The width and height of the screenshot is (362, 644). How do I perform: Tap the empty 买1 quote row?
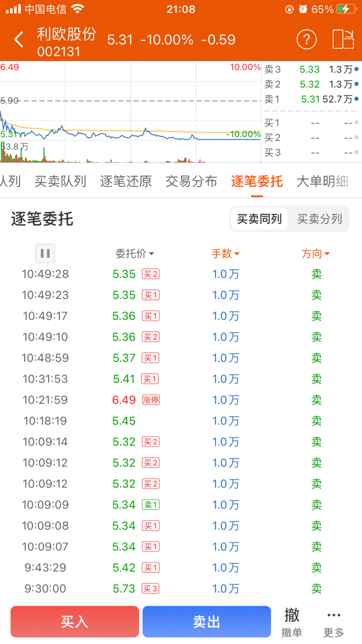point(311,123)
